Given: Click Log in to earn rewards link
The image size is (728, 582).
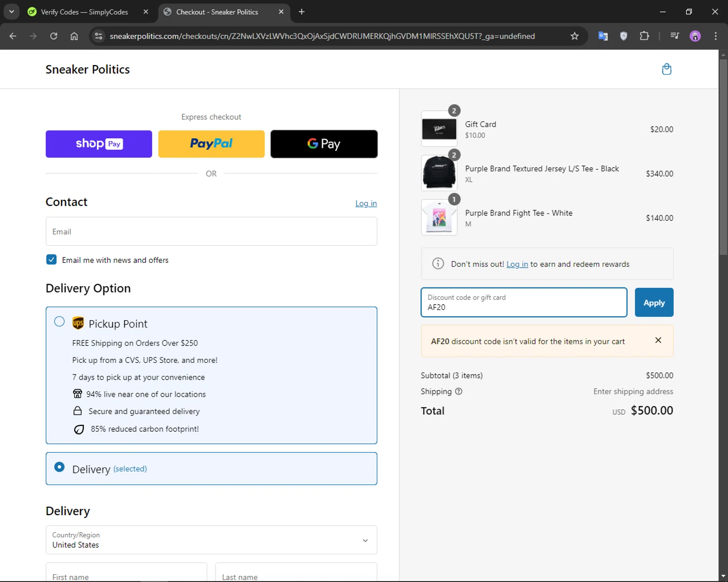Looking at the screenshot, I should (x=517, y=264).
